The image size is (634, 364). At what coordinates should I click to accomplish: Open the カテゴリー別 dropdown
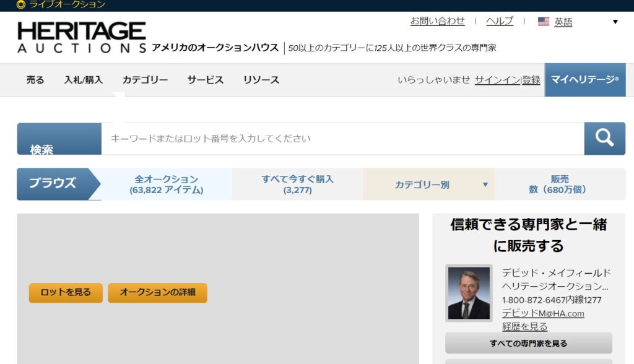[428, 184]
